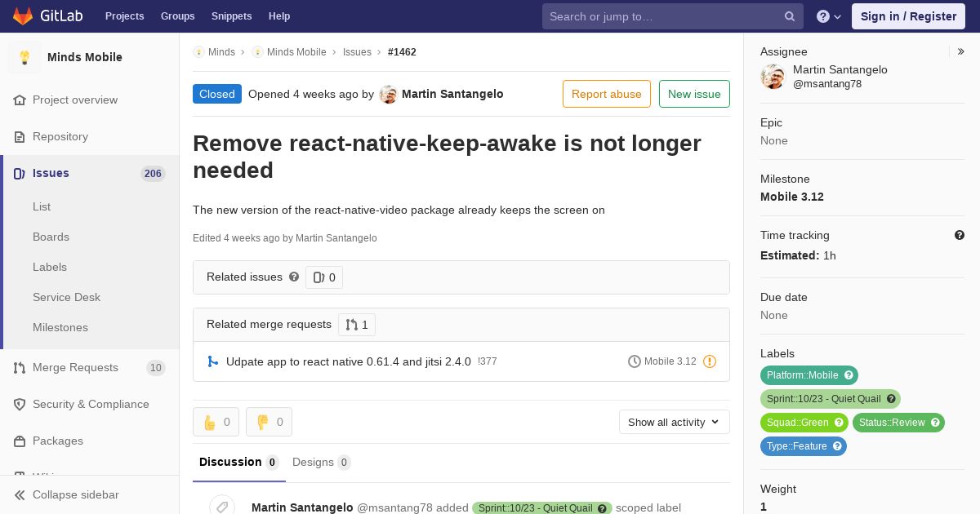Click Related issues help icon

coord(294,277)
